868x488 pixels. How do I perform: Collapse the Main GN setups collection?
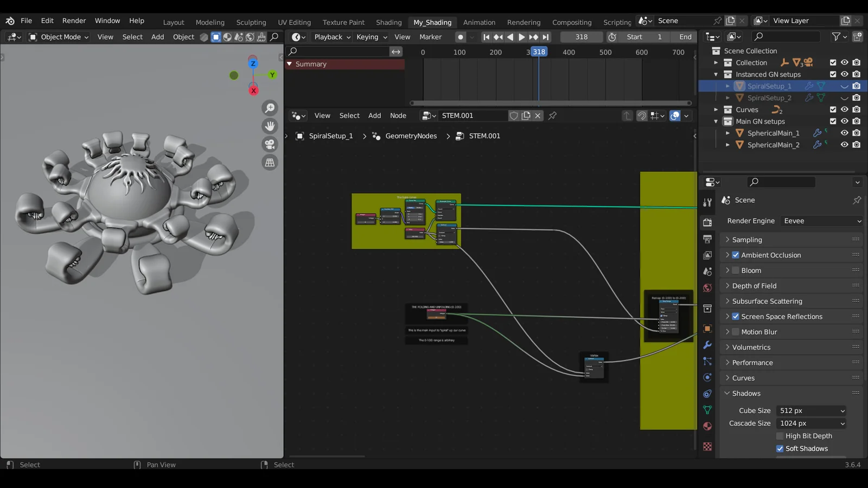(716, 121)
